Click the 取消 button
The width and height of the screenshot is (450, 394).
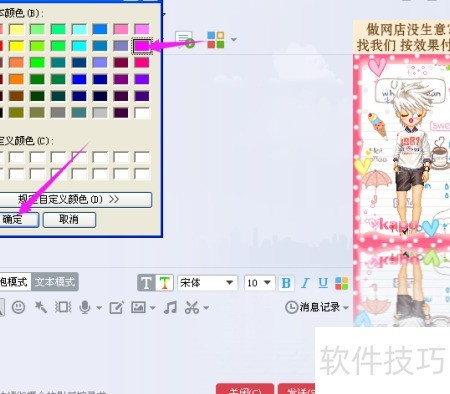tap(69, 220)
